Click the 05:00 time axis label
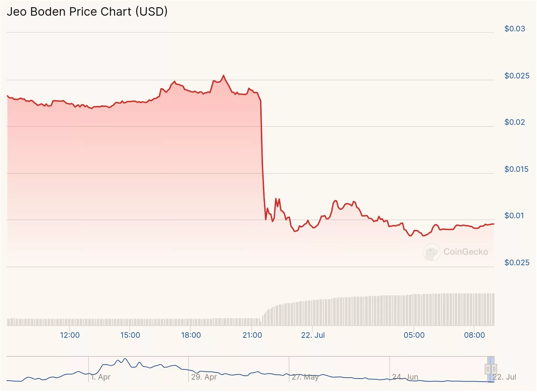The image size is (537, 392). coord(414,335)
